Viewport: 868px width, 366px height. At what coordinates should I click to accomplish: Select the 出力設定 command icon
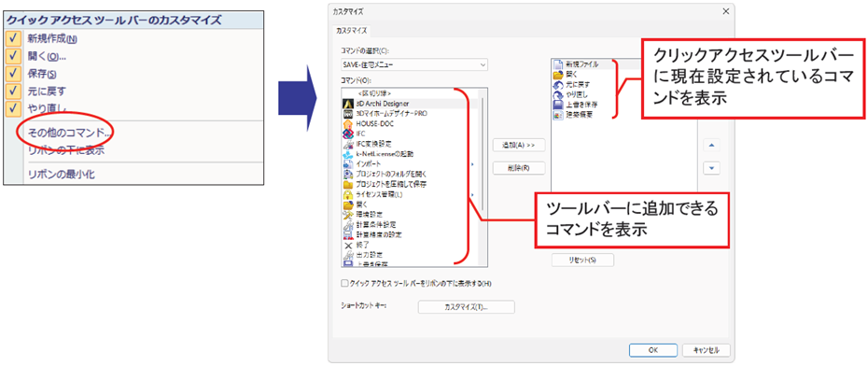348,255
